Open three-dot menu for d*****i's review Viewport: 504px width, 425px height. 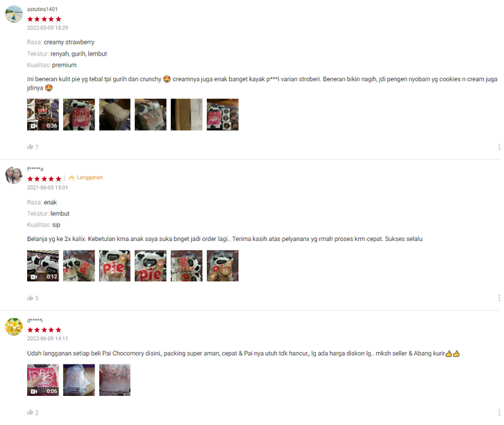pyautogui.click(x=499, y=412)
